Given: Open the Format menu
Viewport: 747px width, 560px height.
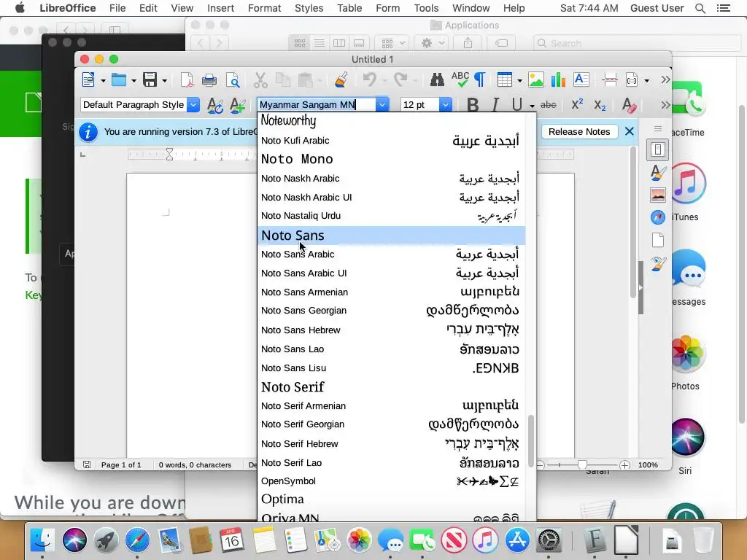Looking at the screenshot, I should pos(264,8).
